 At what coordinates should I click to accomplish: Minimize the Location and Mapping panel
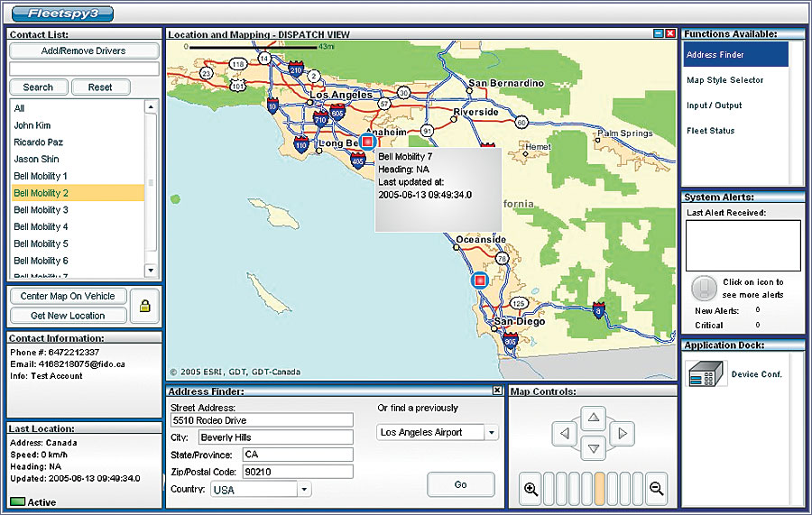click(659, 33)
